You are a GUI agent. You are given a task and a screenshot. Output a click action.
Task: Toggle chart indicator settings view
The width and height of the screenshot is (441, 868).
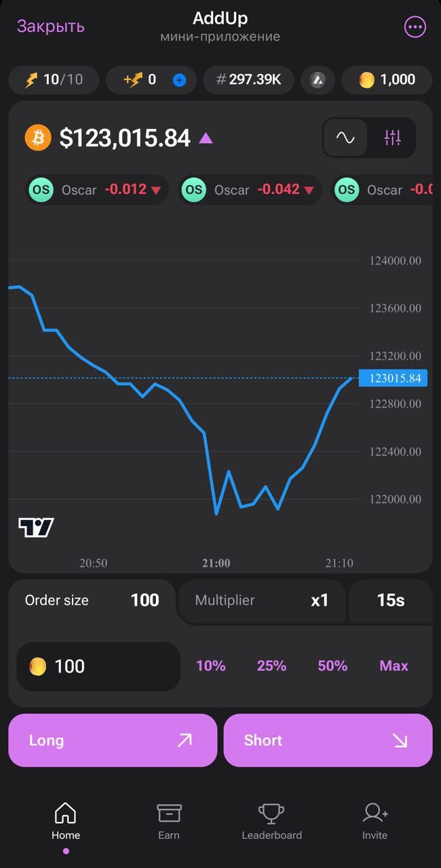coord(393,138)
